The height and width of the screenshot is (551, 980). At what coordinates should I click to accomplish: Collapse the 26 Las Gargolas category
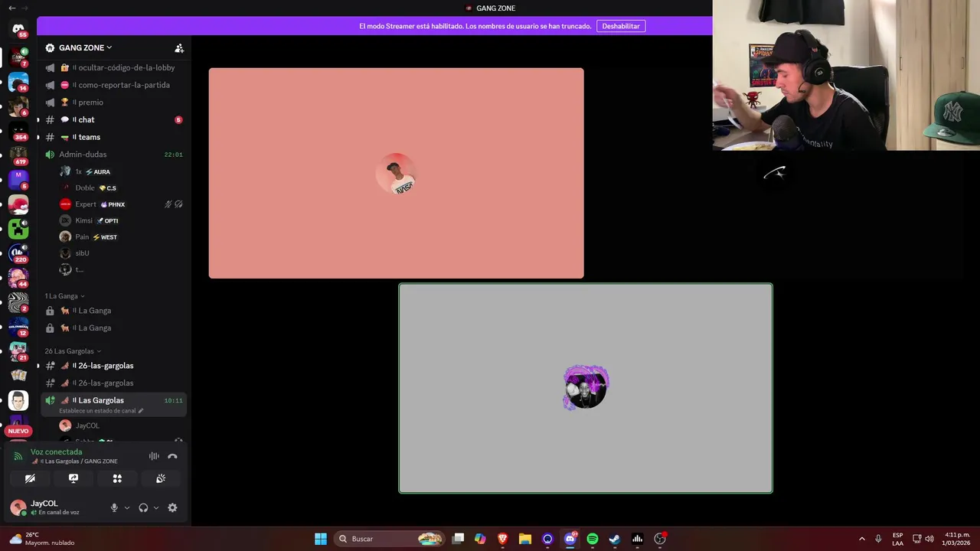point(73,351)
